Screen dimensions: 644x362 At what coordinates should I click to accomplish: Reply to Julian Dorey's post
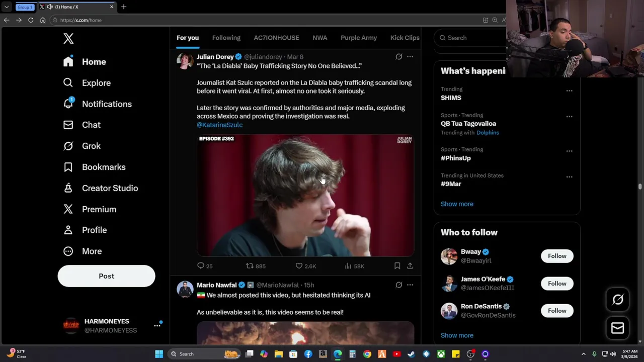[x=205, y=266]
